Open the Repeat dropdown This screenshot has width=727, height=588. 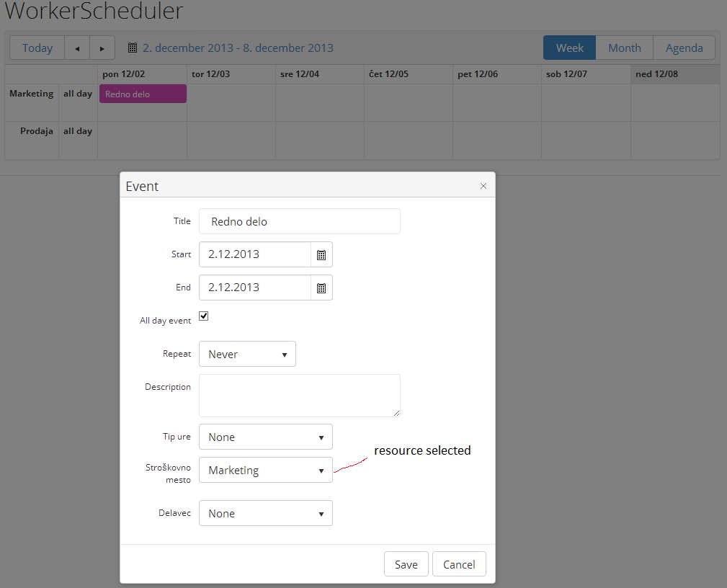[x=247, y=354]
